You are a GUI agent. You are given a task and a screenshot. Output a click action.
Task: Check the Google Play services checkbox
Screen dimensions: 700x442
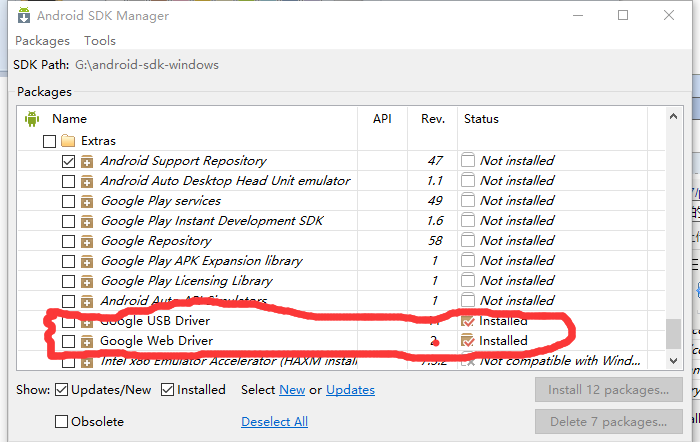point(68,201)
